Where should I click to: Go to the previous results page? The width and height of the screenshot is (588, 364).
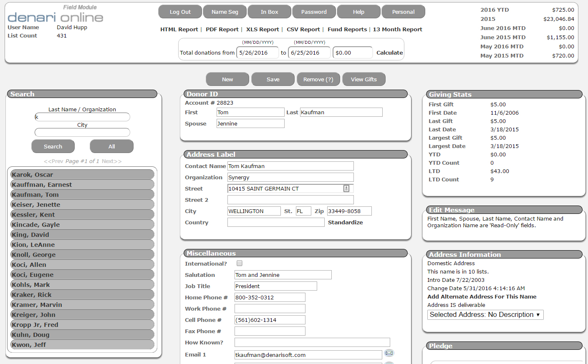(x=54, y=161)
